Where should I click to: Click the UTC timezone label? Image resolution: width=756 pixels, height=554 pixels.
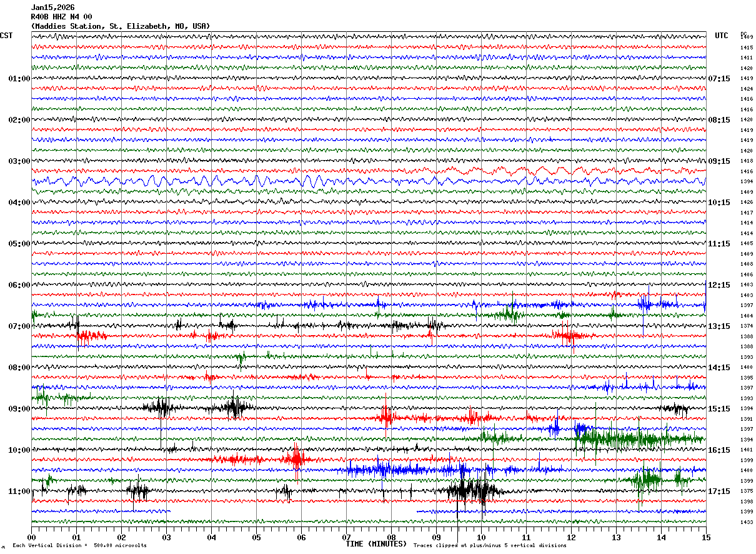(x=722, y=36)
